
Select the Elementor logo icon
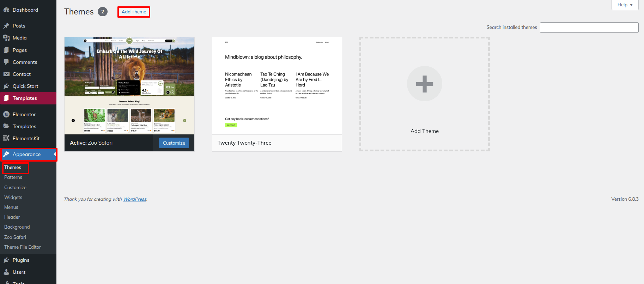[x=6, y=114]
